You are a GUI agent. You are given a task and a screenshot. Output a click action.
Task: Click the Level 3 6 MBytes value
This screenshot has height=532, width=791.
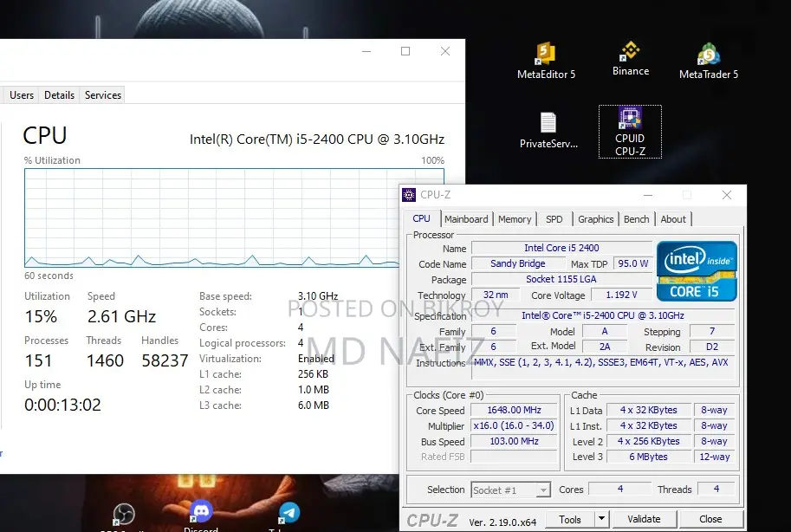pos(648,457)
